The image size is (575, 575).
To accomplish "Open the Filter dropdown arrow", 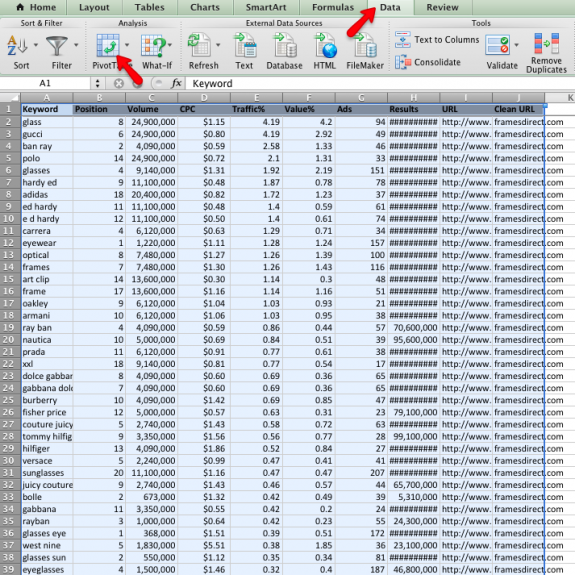I will (76, 45).
